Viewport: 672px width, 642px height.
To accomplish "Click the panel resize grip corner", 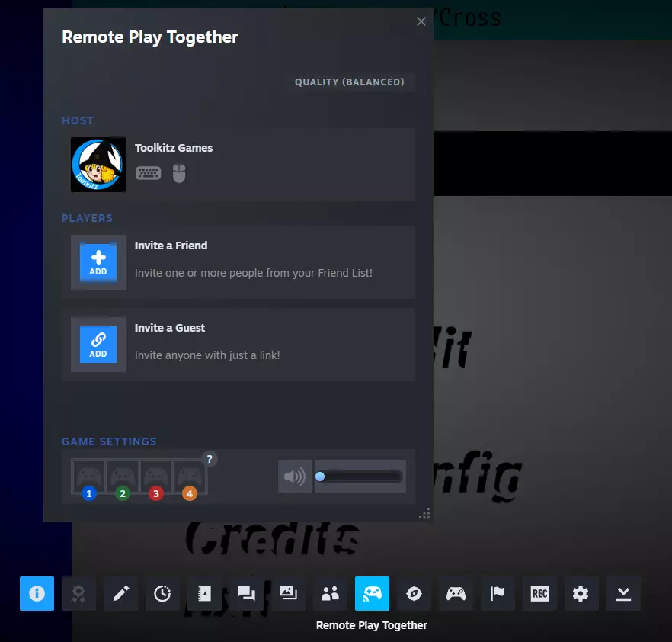I will tap(424, 513).
